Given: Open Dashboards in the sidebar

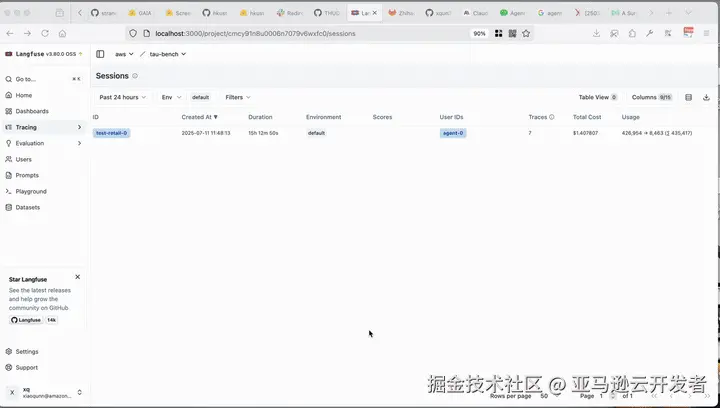Looking at the screenshot, I should (32, 111).
